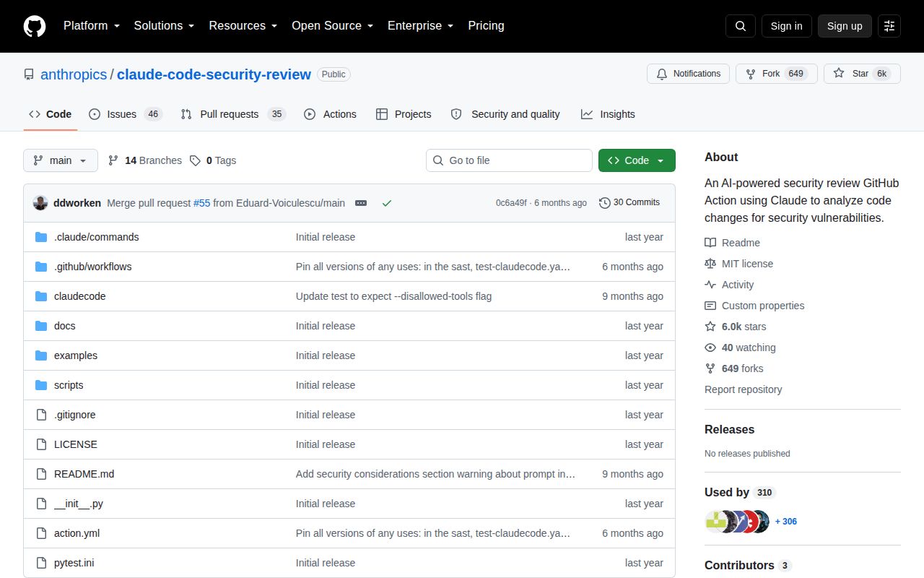The height and width of the screenshot is (578, 924).
Task: Fork this repository with Fork button
Action: 776,74
